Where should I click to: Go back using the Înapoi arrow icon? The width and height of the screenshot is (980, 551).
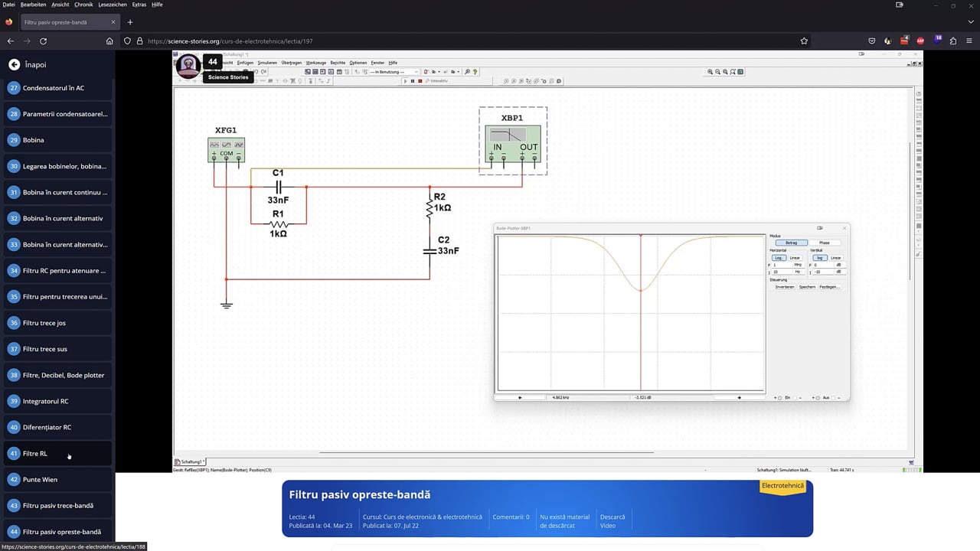[x=14, y=65]
